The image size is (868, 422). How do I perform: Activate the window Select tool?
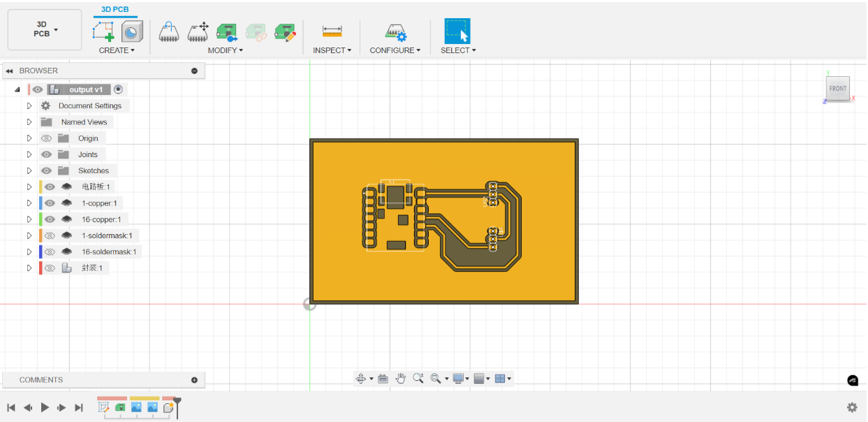click(x=457, y=31)
